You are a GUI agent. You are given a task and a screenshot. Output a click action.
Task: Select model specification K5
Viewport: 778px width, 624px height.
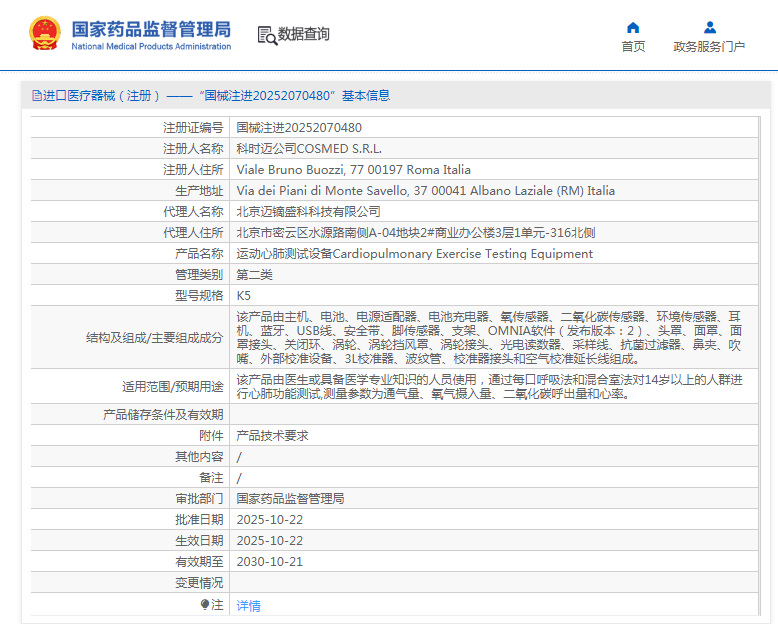[244, 296]
